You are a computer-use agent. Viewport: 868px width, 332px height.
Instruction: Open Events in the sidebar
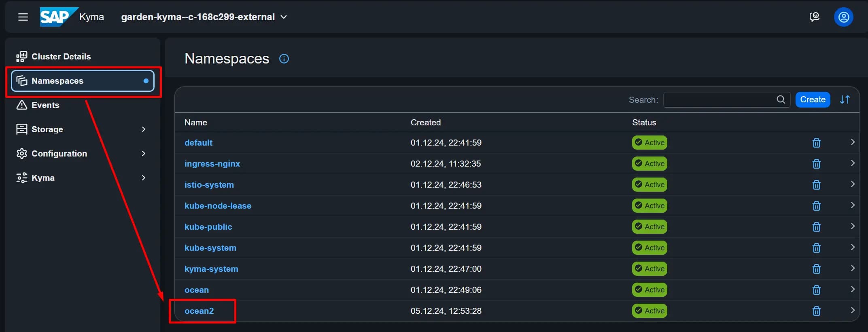click(83, 105)
